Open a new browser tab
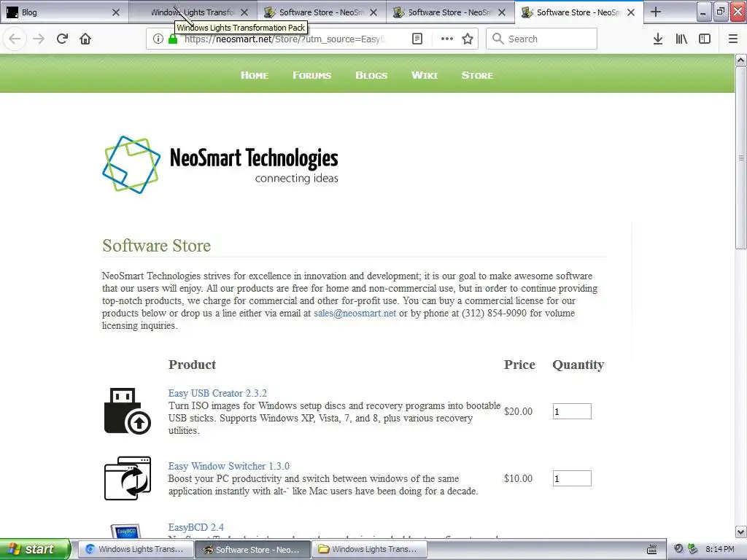 point(656,12)
